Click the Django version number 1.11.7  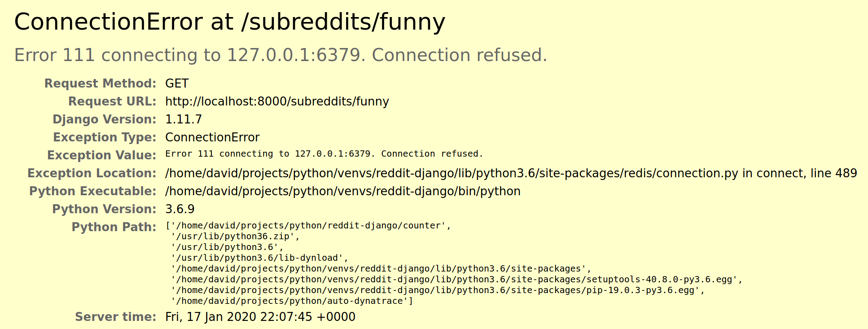click(184, 119)
